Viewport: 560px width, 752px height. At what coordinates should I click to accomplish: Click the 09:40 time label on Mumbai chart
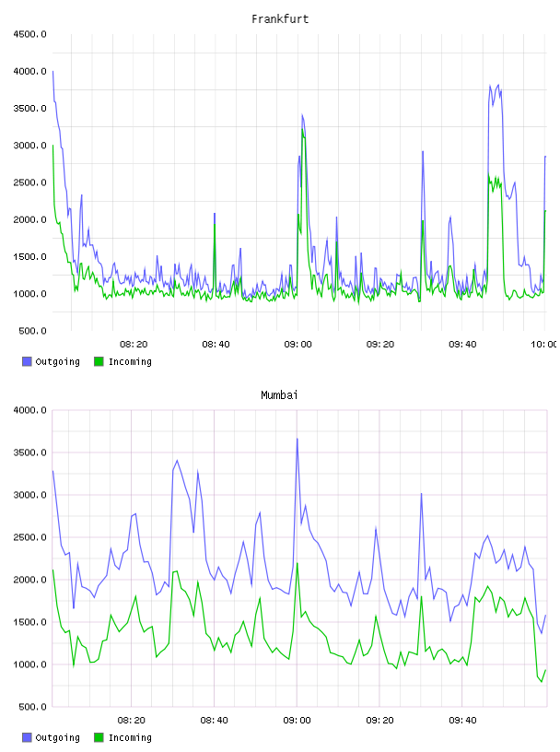[462, 721]
